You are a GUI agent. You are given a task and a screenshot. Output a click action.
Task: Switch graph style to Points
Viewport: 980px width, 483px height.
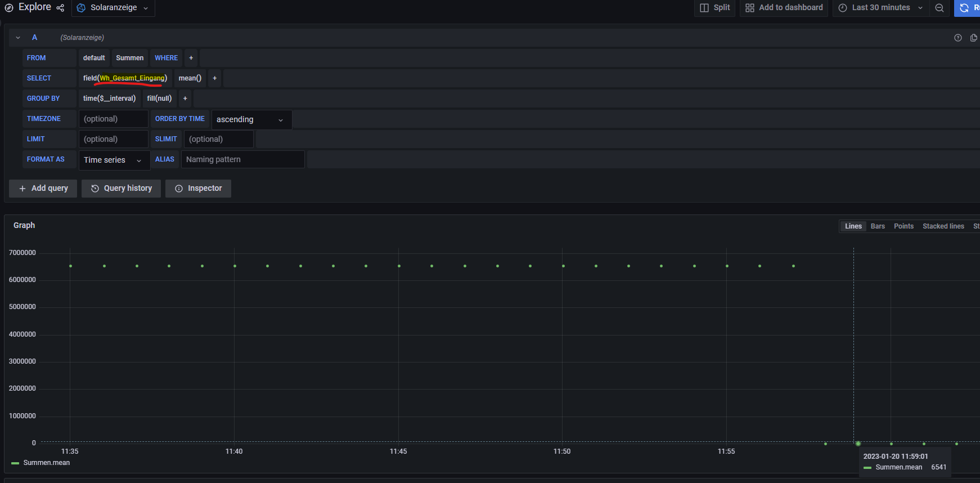[x=903, y=226]
